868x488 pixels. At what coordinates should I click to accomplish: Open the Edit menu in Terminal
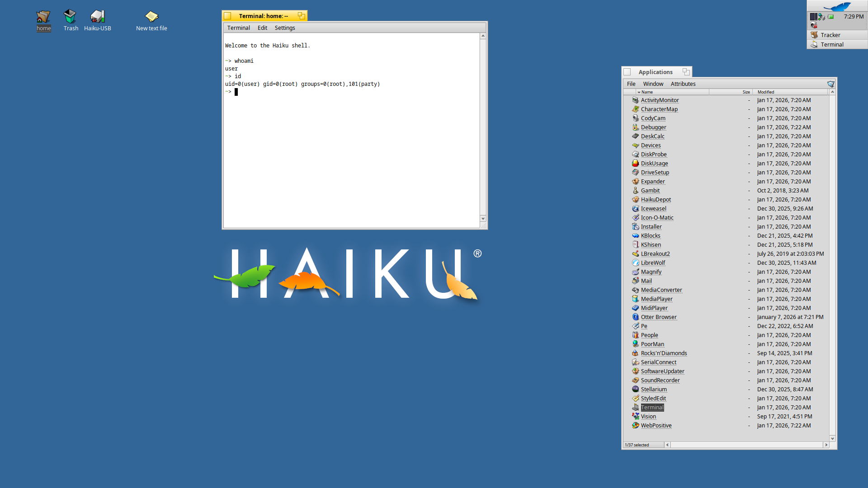[262, 28]
